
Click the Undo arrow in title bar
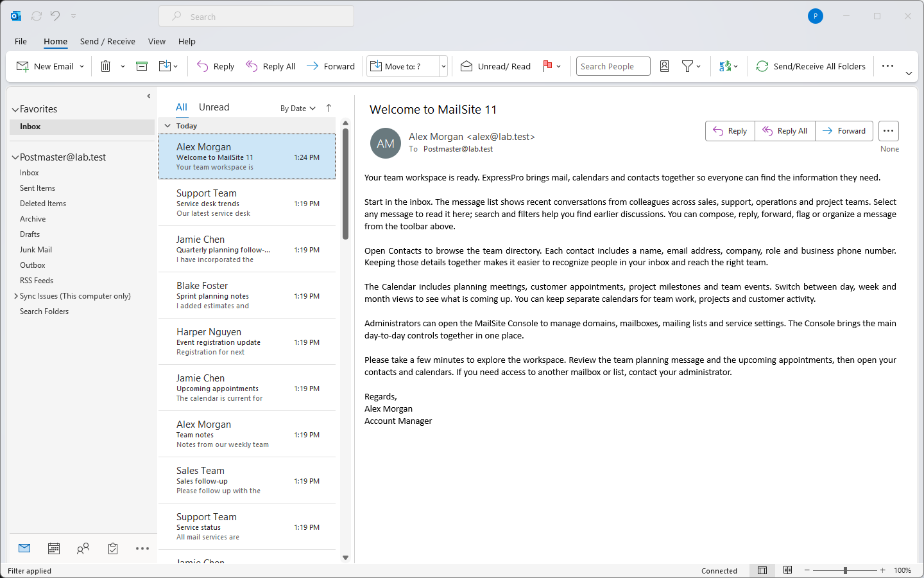pyautogui.click(x=55, y=16)
